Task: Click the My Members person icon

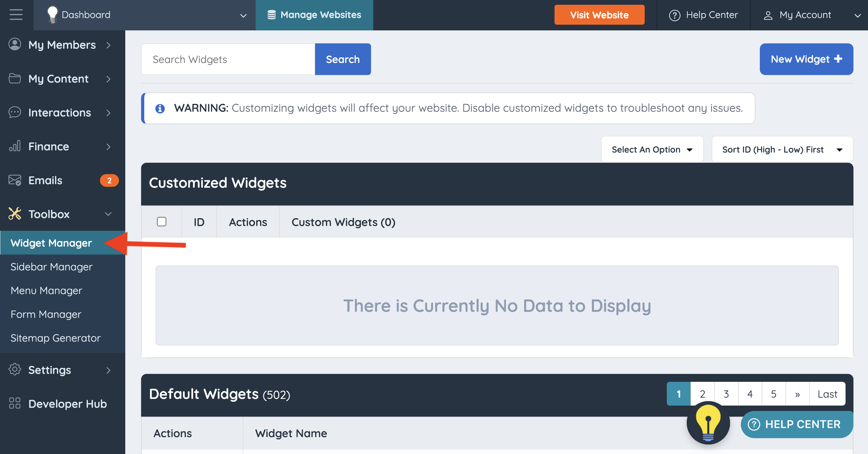Action: pos(15,45)
